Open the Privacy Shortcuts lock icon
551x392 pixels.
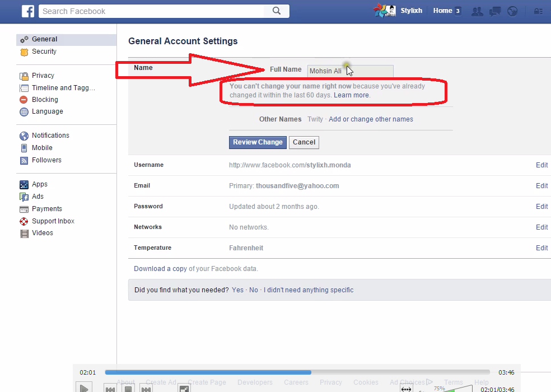(x=538, y=12)
